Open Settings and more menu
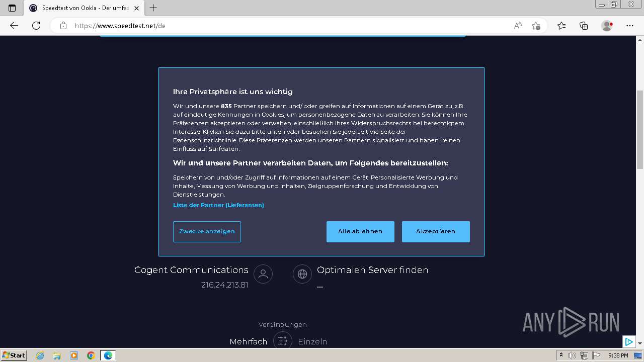This screenshot has height=362, width=644. tap(630, 26)
